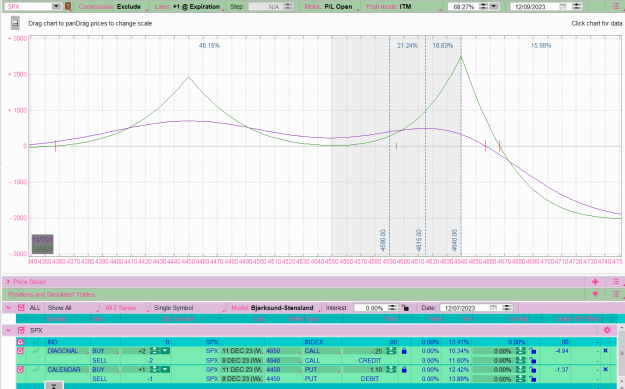
Task: Remove the DIAGONAL spread with its X icon
Action: pos(605,351)
